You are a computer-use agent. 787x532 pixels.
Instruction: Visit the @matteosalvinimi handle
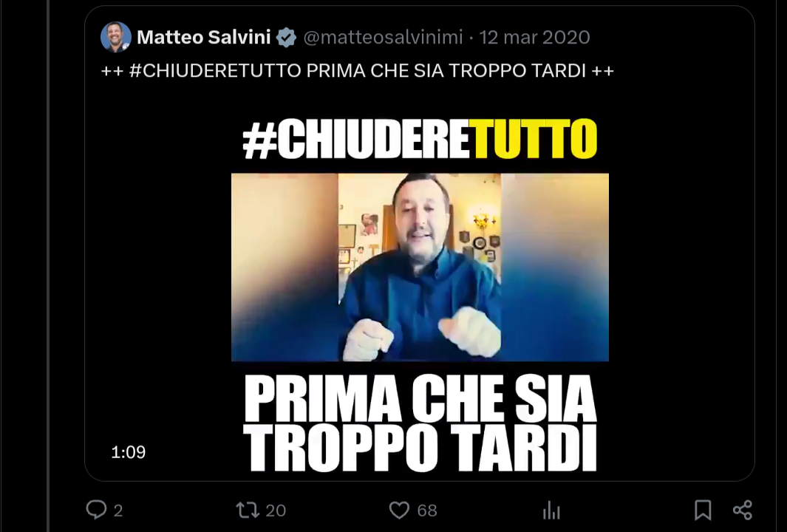[x=383, y=37]
